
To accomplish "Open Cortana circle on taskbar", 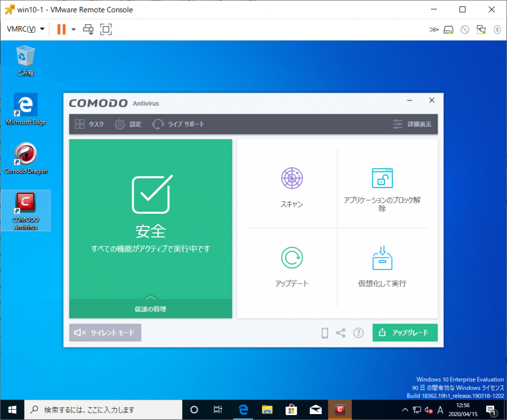I will tap(194, 410).
